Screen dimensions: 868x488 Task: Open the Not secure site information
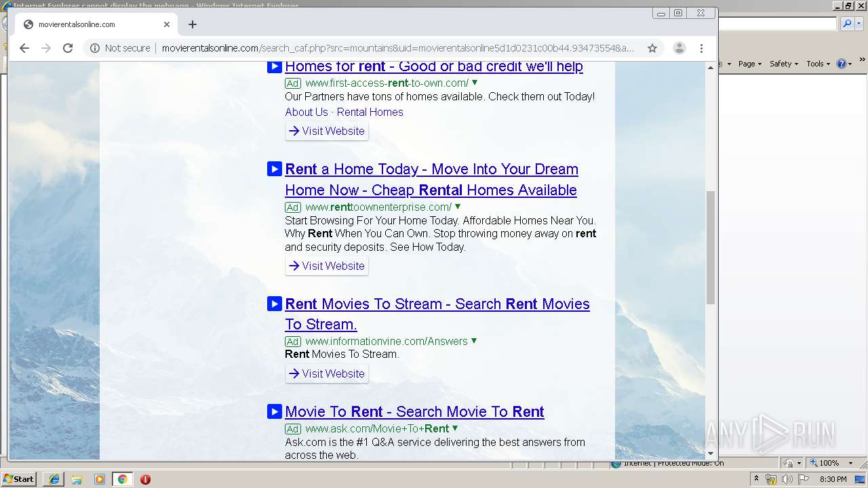[x=120, y=48]
